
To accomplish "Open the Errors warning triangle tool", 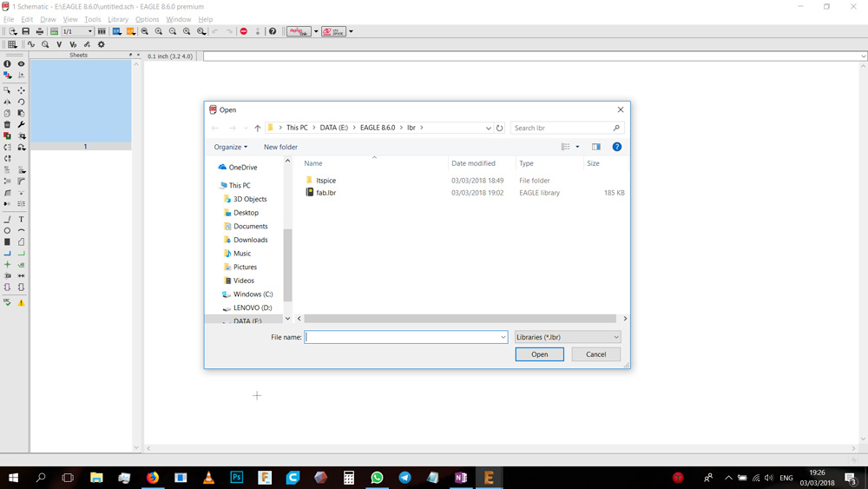I will point(21,303).
